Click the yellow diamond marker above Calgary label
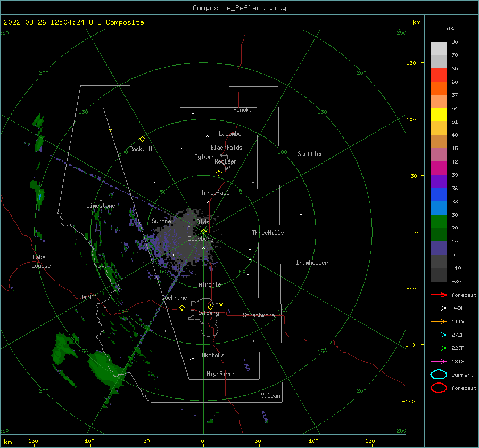Image resolution: width=479 pixels, height=448 pixels. click(210, 307)
